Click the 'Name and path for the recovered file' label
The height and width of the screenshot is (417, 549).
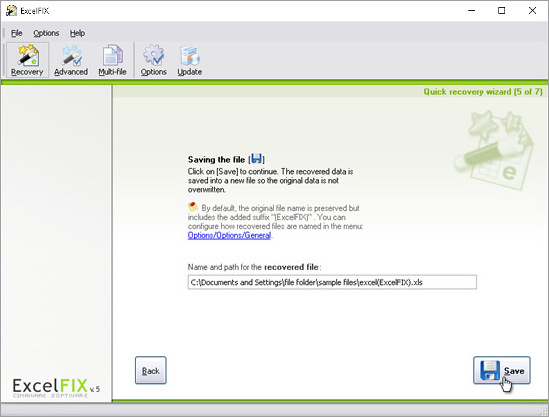[x=255, y=267]
